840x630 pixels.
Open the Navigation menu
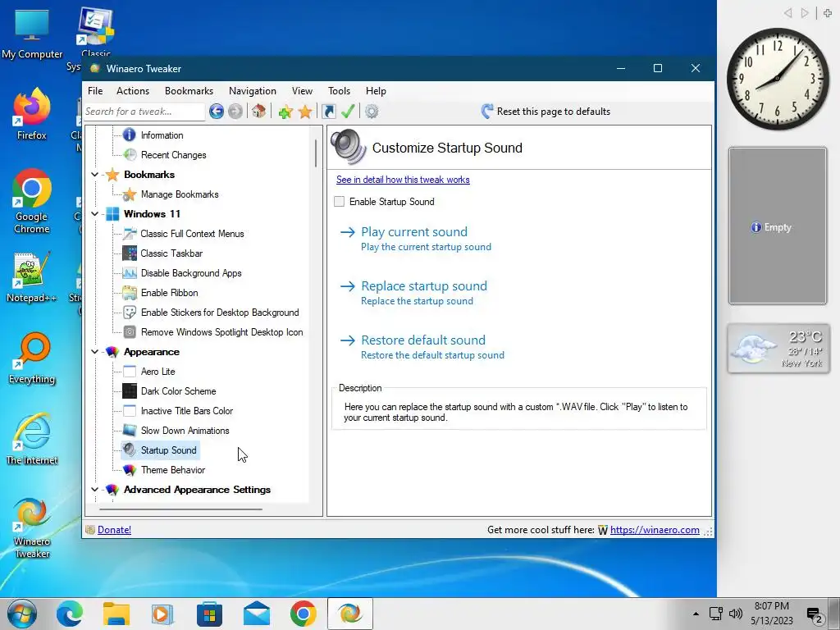click(253, 91)
